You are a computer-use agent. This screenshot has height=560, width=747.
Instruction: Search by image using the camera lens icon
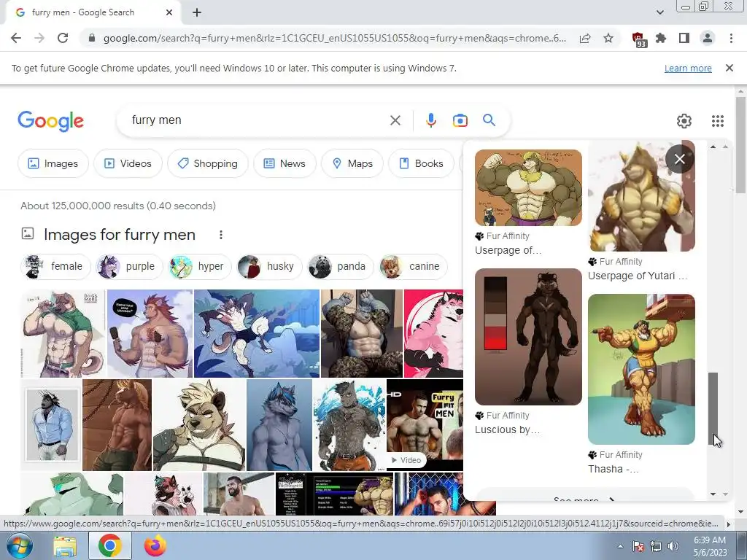[x=460, y=120]
